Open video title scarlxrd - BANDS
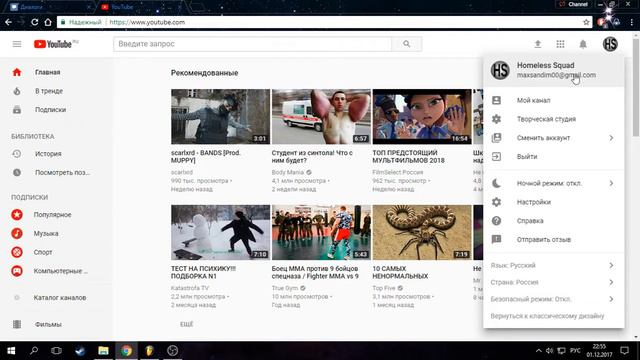 coord(206,156)
